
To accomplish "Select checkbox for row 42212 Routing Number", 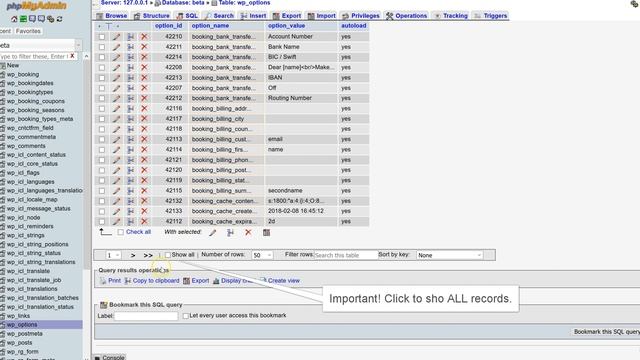I will click(x=102, y=98).
